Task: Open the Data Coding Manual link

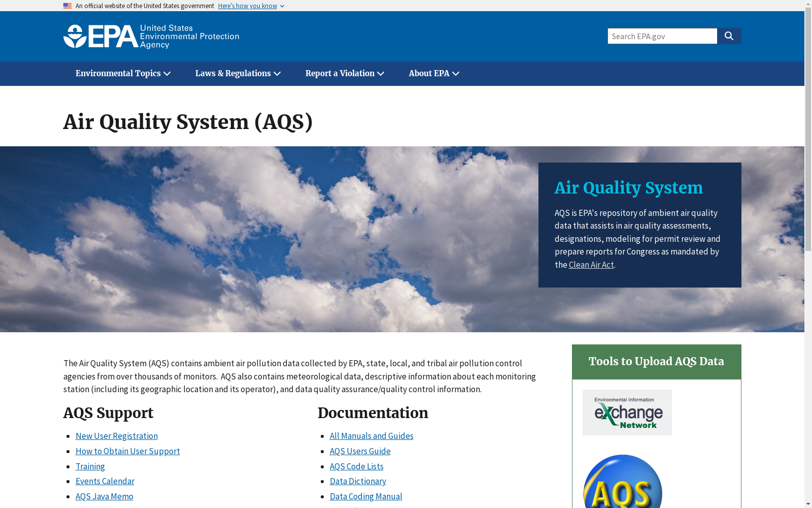Action: (366, 496)
